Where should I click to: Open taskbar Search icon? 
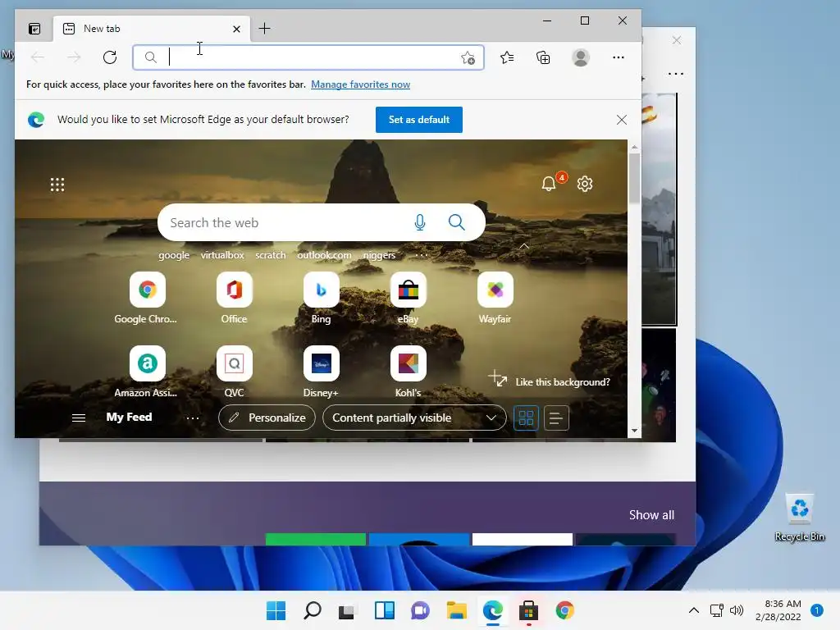(313, 610)
